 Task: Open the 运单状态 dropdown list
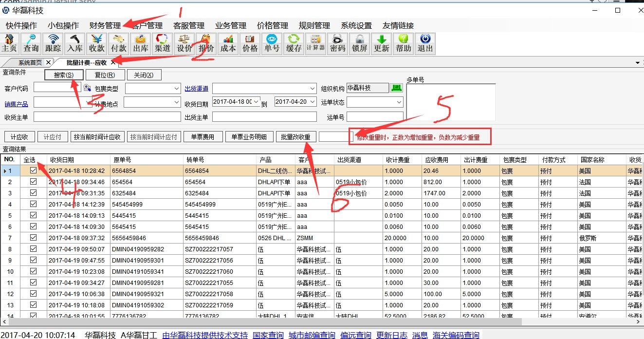pyautogui.click(x=399, y=103)
